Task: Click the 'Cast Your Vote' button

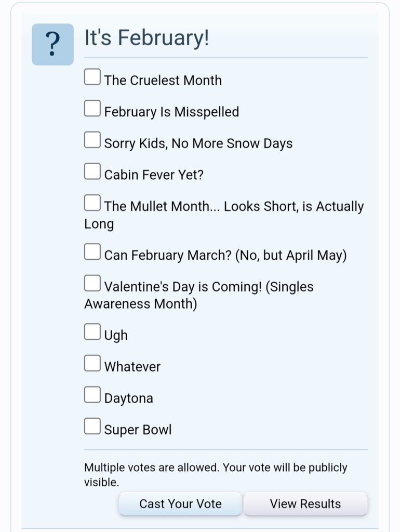Action: (180, 504)
